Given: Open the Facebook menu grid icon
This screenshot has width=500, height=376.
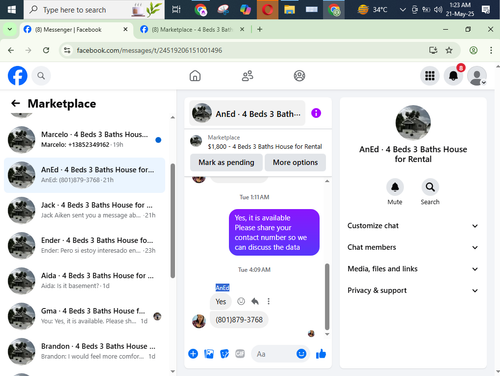Looking at the screenshot, I should (x=430, y=76).
